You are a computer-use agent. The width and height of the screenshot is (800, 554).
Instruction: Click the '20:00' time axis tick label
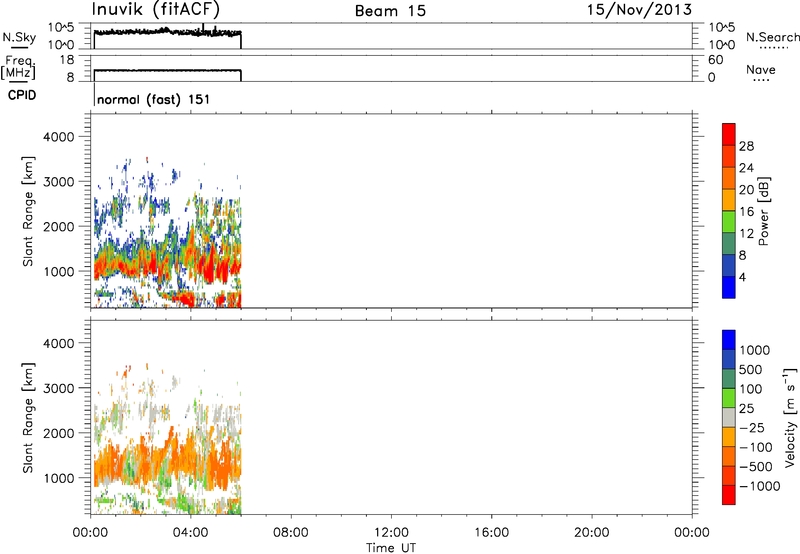click(591, 533)
